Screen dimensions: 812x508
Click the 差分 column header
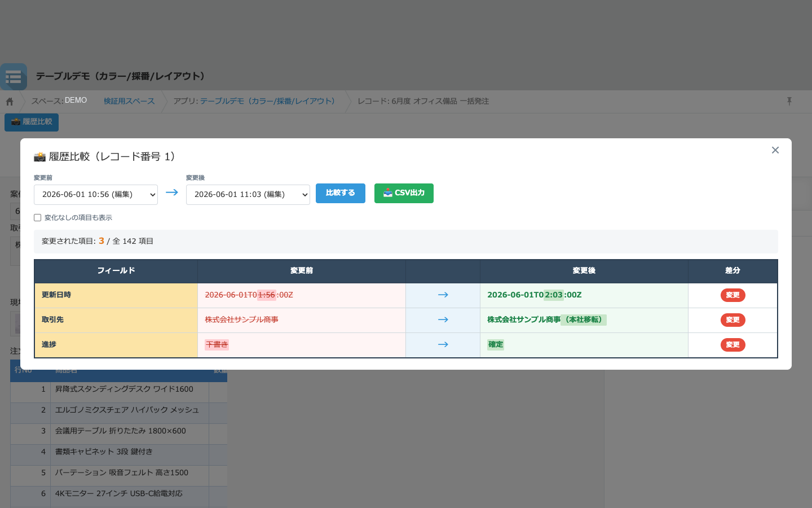click(732, 271)
